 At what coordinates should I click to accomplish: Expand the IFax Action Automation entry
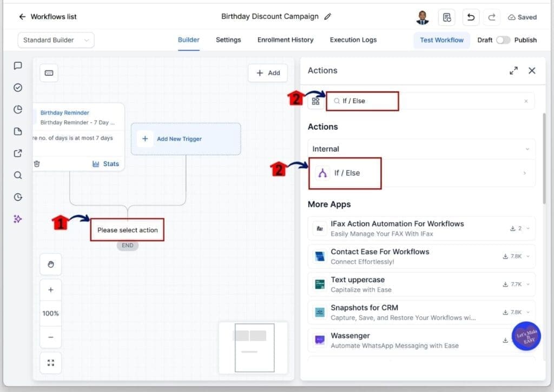point(528,229)
